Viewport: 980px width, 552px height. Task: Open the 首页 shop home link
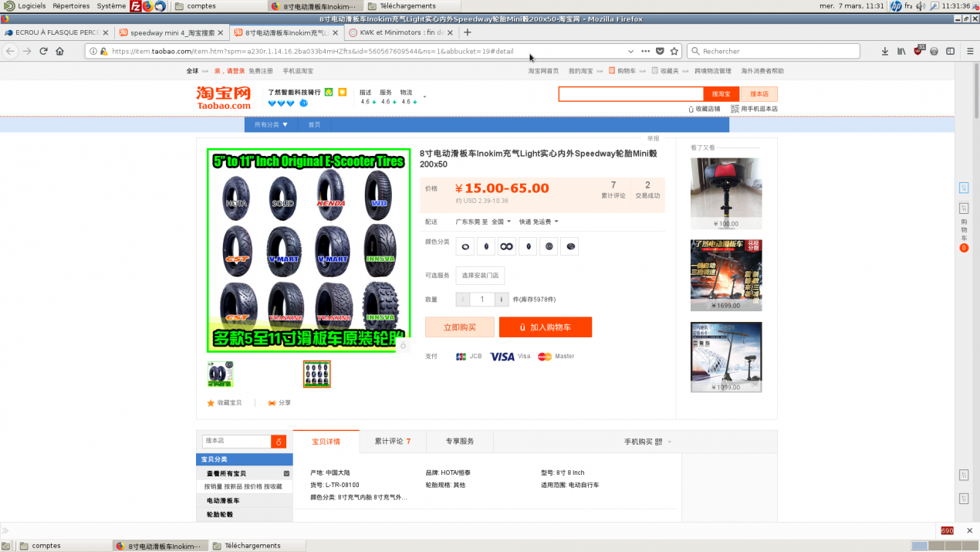(315, 124)
